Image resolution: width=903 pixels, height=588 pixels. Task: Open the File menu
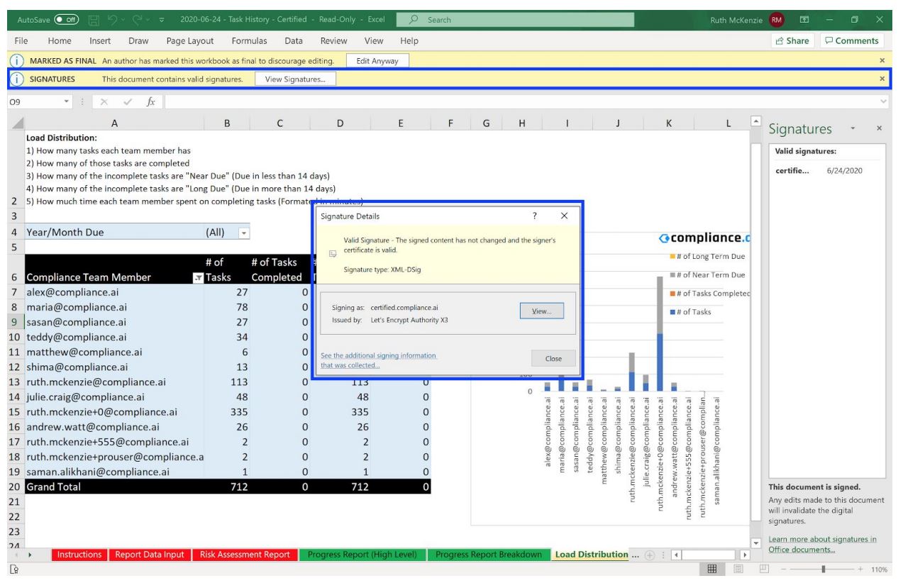(21, 41)
